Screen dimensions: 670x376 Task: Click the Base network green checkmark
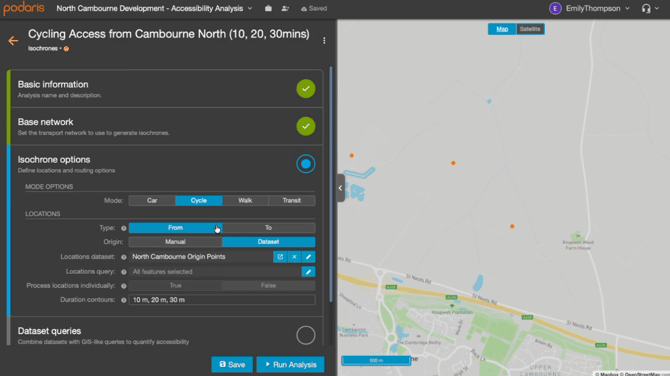306,126
